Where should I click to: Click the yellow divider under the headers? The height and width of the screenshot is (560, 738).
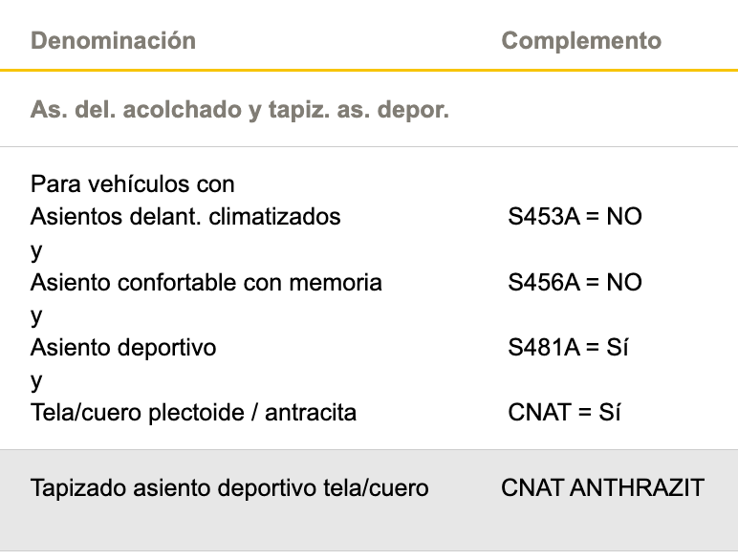pyautogui.click(x=369, y=70)
